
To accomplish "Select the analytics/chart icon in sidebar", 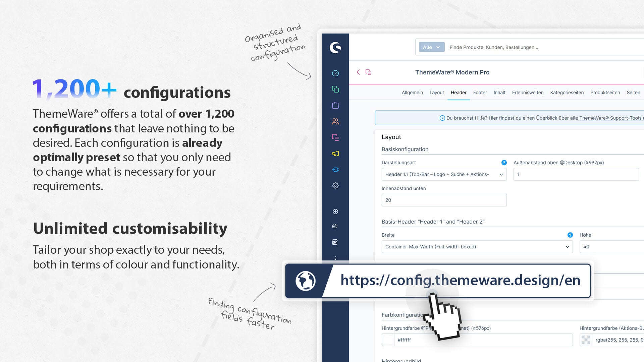I will [x=335, y=73].
